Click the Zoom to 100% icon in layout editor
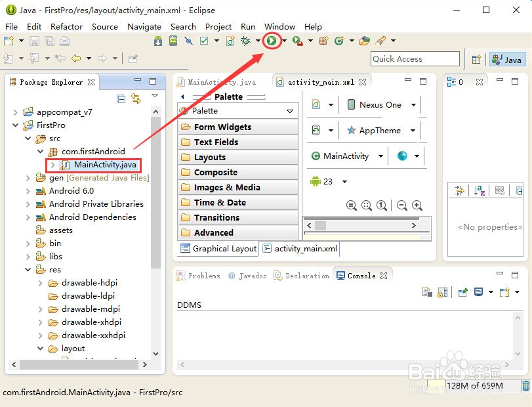532x407 pixels. 382,205
